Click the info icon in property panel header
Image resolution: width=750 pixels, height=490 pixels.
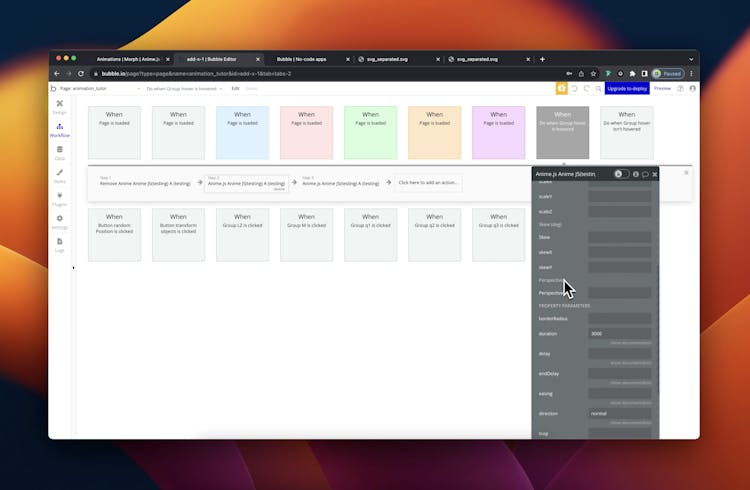click(636, 174)
